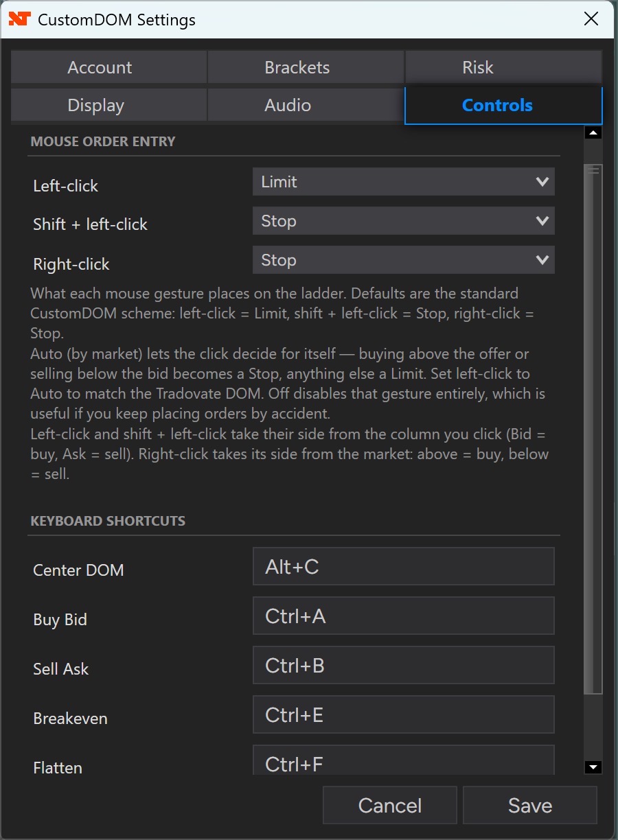The width and height of the screenshot is (618, 840).
Task: Click the Buy Bid shortcut field
Action: 404,616
